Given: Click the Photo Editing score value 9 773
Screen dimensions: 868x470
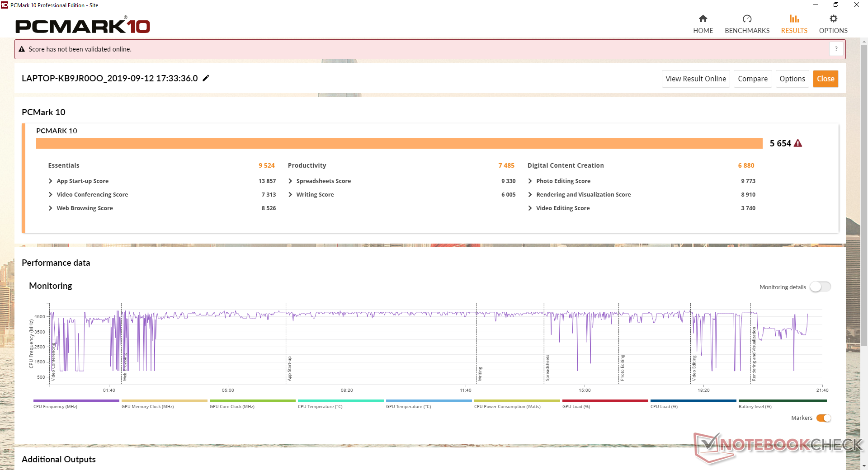Looking at the screenshot, I should 748,181.
